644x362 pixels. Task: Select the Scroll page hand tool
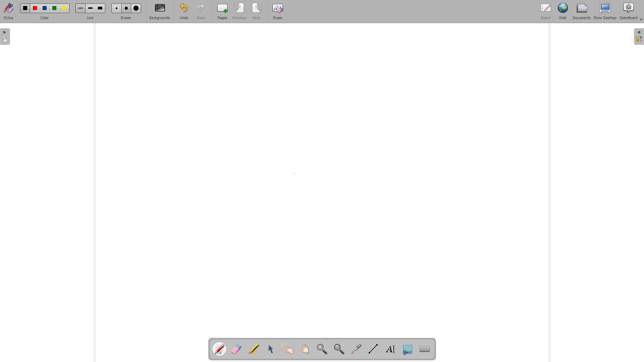(x=305, y=349)
